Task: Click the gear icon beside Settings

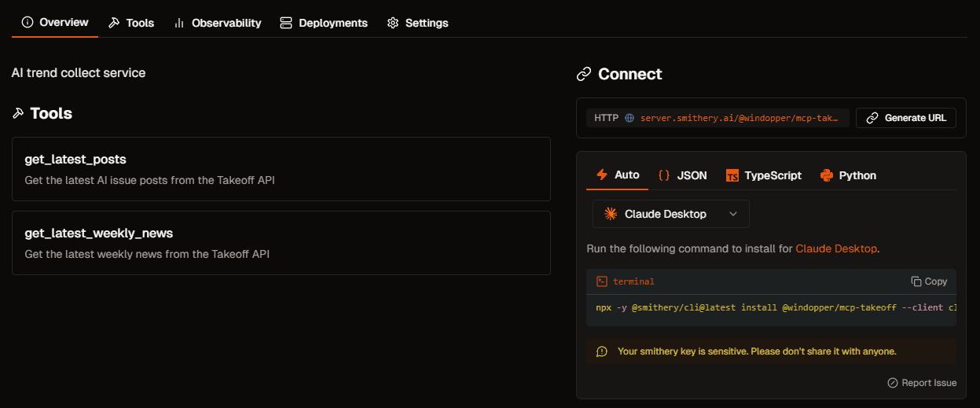Action: (393, 23)
